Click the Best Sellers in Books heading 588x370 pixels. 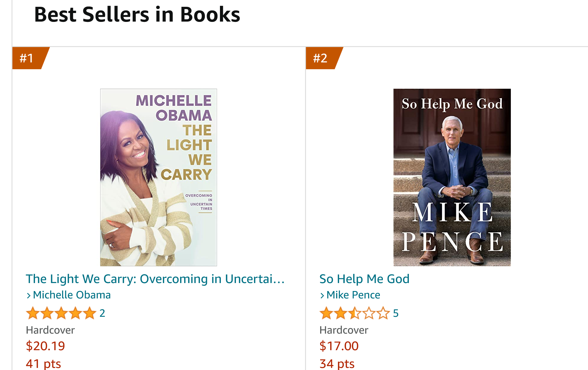[x=137, y=14]
